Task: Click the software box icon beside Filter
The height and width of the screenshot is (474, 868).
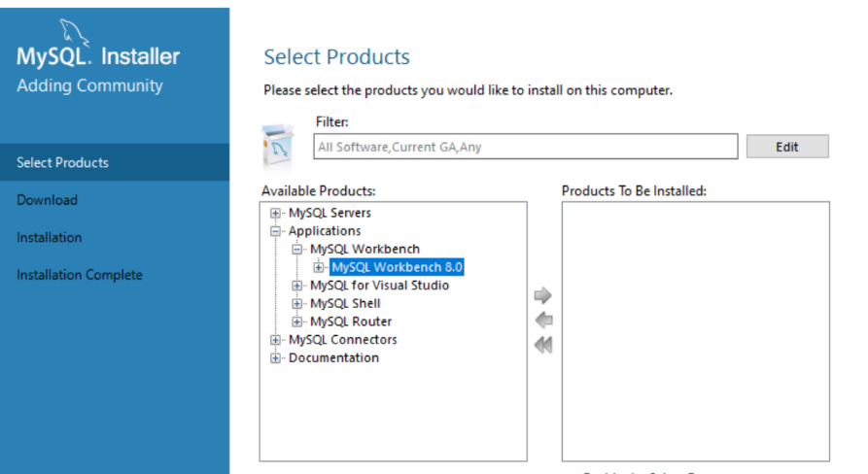Action: (277, 146)
